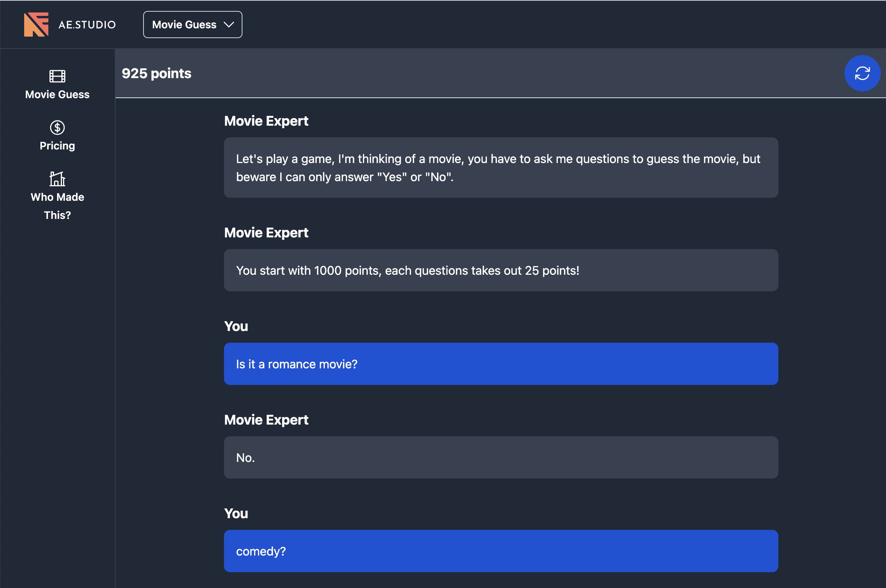Click the building Who Made This icon
The image size is (886, 588).
pyautogui.click(x=57, y=179)
